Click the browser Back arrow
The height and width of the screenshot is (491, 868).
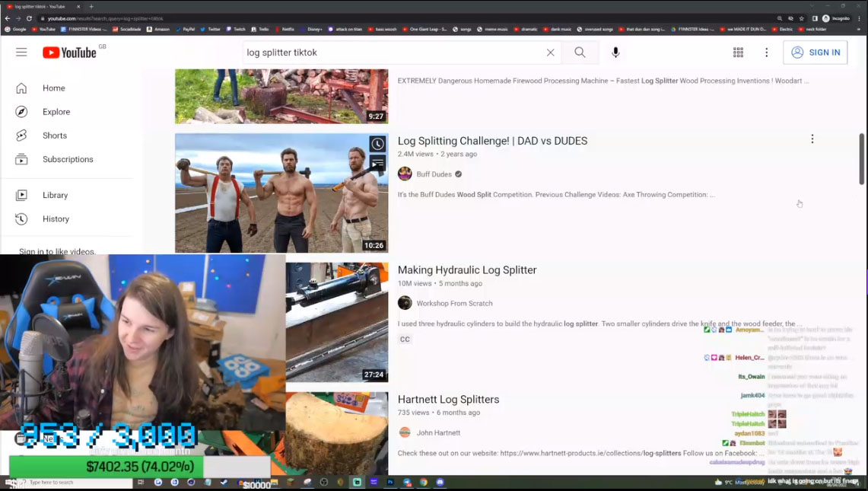(x=7, y=18)
